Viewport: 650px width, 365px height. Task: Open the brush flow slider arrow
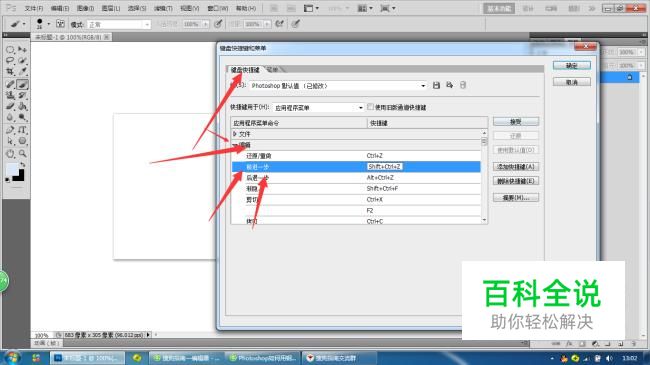click(x=267, y=24)
